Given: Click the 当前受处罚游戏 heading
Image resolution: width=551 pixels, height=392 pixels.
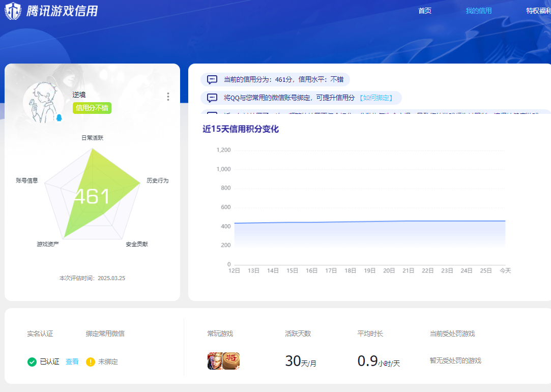Looking at the screenshot, I should (x=452, y=334).
